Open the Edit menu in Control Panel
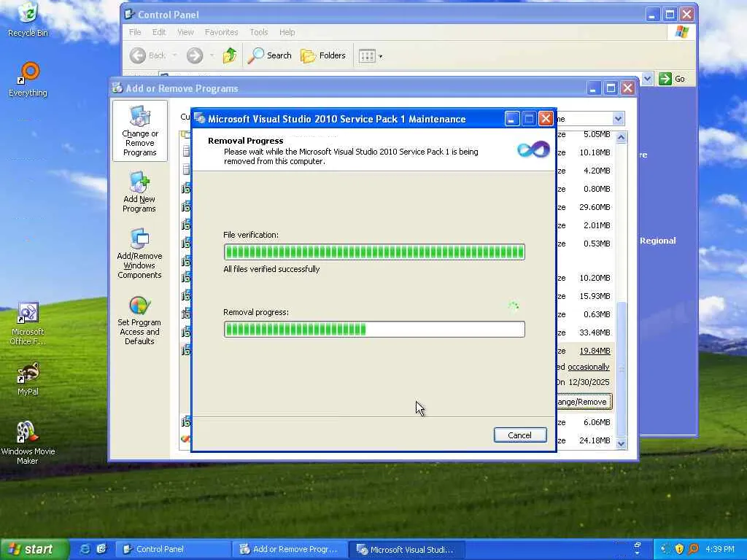 click(x=158, y=32)
